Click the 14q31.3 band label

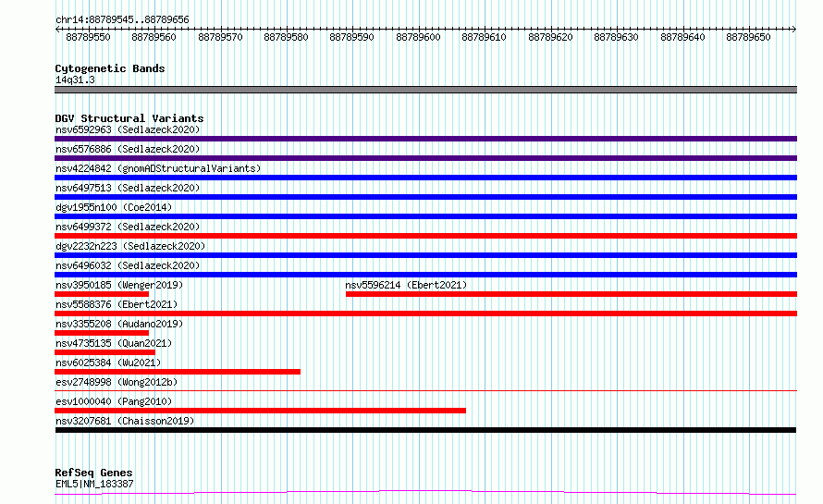(x=75, y=80)
